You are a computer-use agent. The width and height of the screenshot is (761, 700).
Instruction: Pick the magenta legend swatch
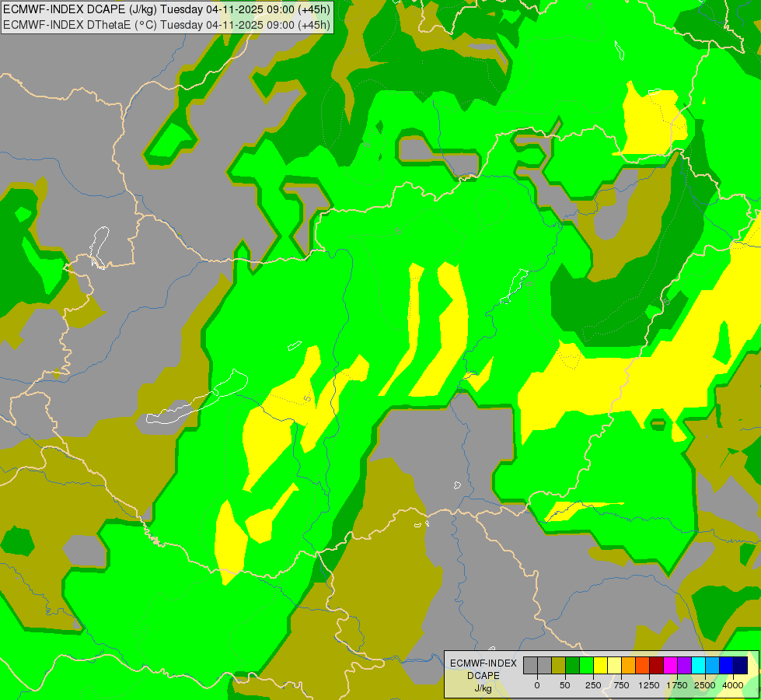tap(670, 665)
